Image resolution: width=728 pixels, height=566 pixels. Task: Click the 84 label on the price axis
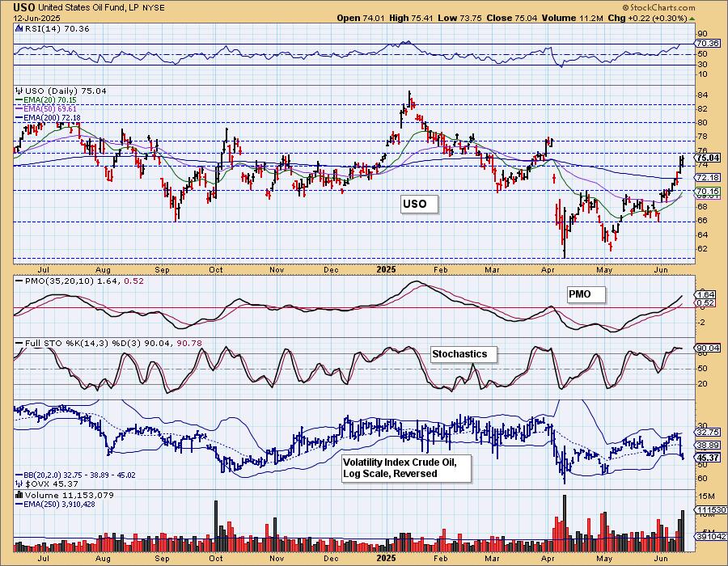coord(702,95)
